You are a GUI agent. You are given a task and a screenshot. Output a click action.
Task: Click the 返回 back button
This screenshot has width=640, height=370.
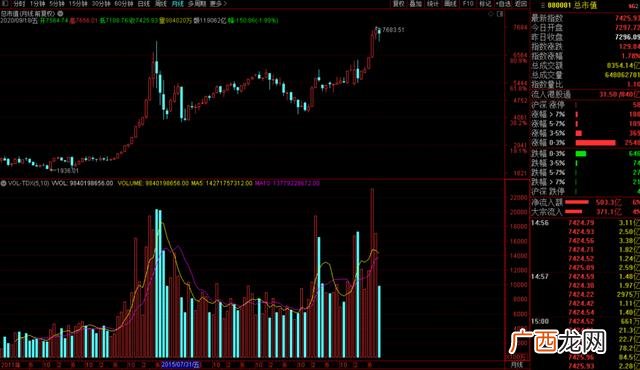tap(521, 4)
